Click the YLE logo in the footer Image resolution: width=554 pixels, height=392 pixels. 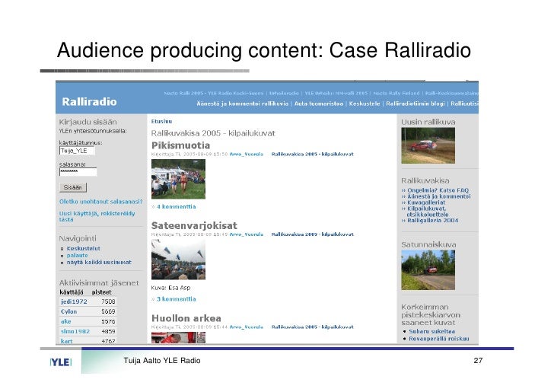61,361
